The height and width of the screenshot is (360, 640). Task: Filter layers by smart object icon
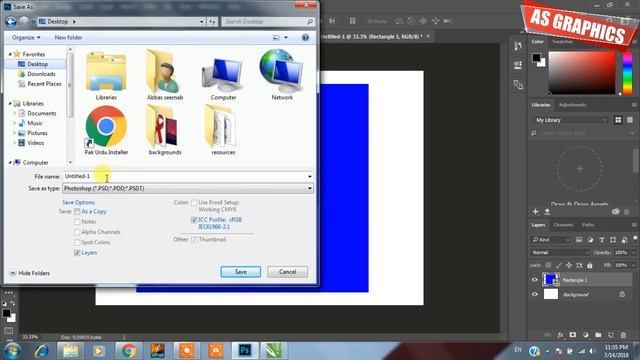tap(624, 240)
